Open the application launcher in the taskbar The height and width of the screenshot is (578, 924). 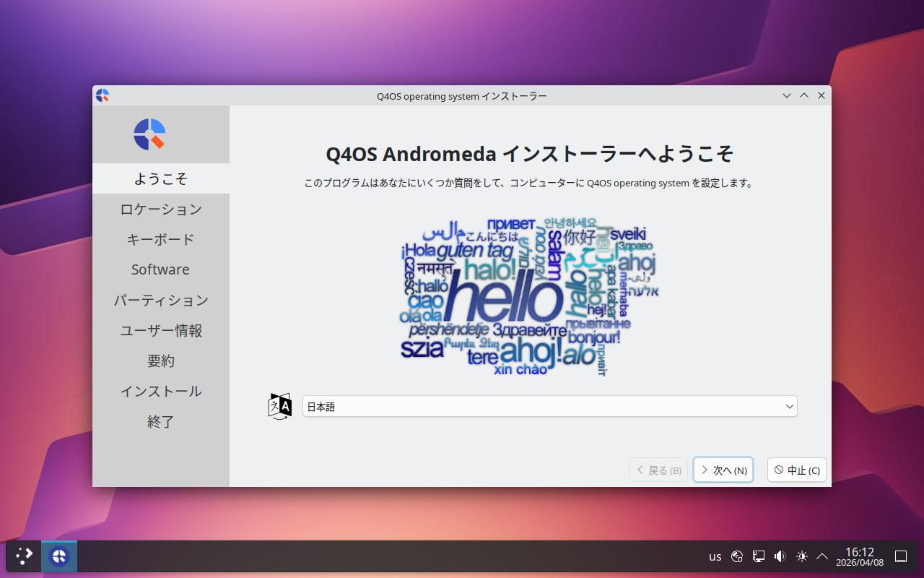pos(24,556)
